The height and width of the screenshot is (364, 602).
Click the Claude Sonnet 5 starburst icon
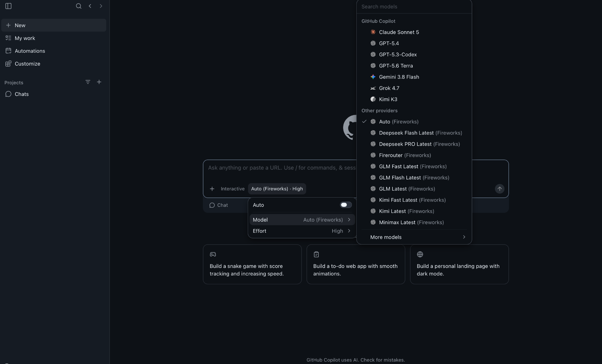tap(373, 32)
